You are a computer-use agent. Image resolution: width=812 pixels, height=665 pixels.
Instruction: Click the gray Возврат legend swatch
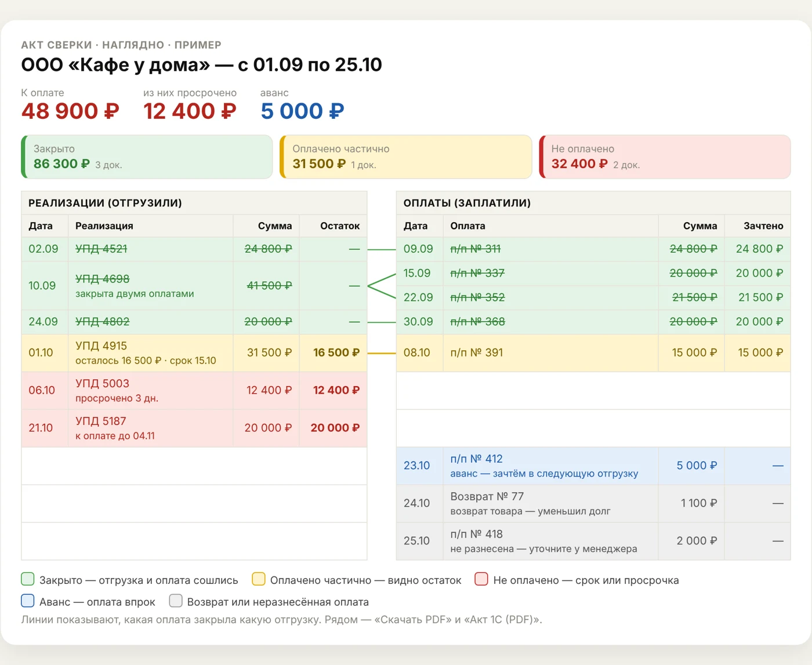point(176,601)
